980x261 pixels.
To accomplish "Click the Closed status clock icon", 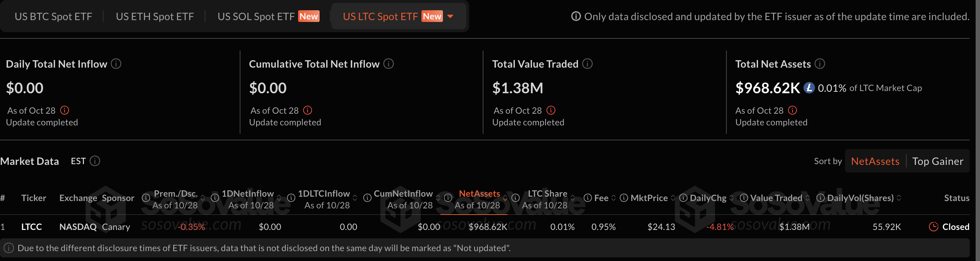I will click(x=933, y=227).
